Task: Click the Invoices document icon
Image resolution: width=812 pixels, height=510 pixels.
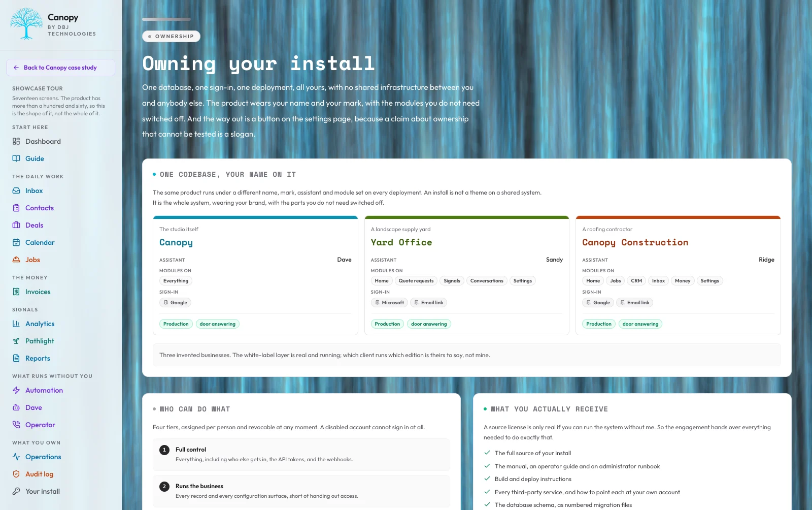Action: coord(16,292)
